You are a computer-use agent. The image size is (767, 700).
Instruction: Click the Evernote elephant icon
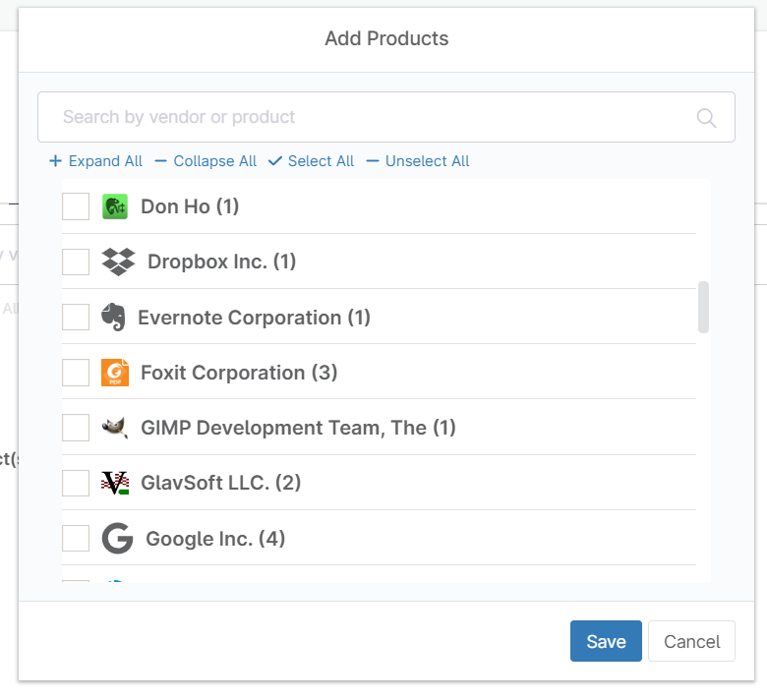(113, 317)
